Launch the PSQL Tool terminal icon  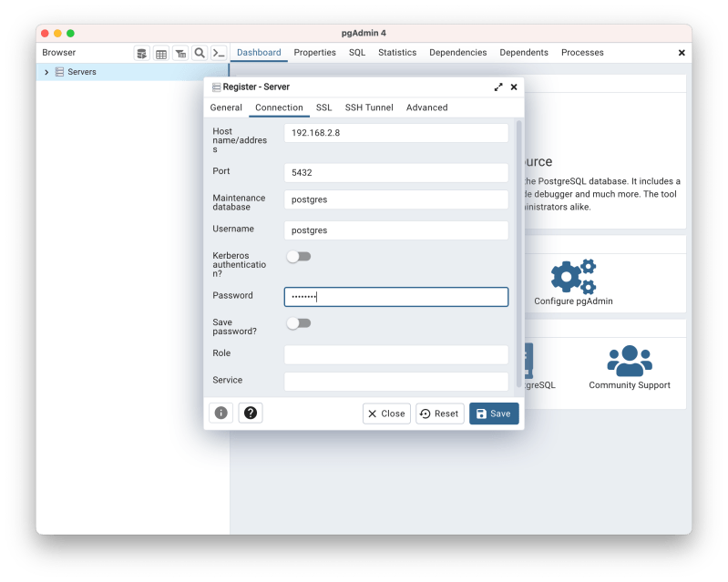click(x=219, y=54)
